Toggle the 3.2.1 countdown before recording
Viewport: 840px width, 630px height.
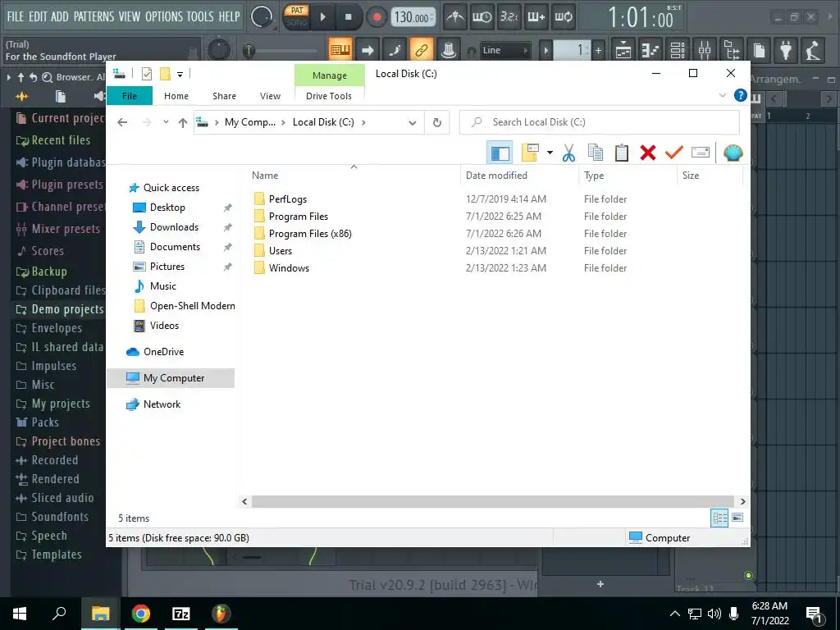(509, 17)
